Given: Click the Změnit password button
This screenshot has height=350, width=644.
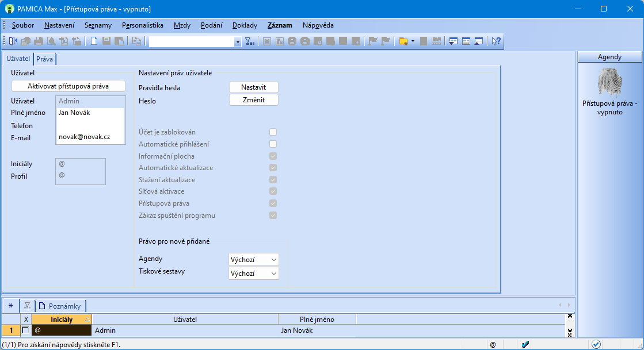Looking at the screenshot, I should (254, 100).
